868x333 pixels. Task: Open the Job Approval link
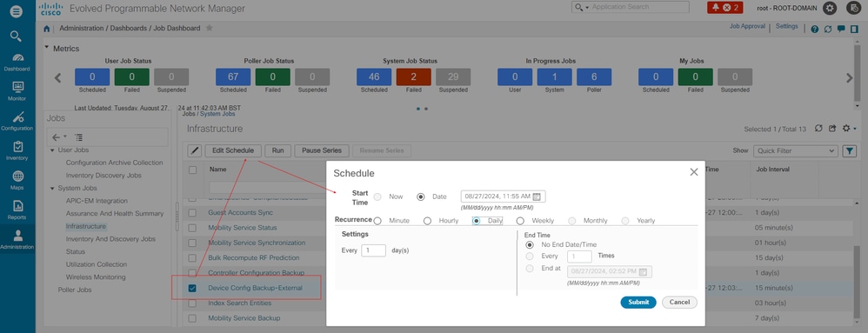click(x=747, y=27)
